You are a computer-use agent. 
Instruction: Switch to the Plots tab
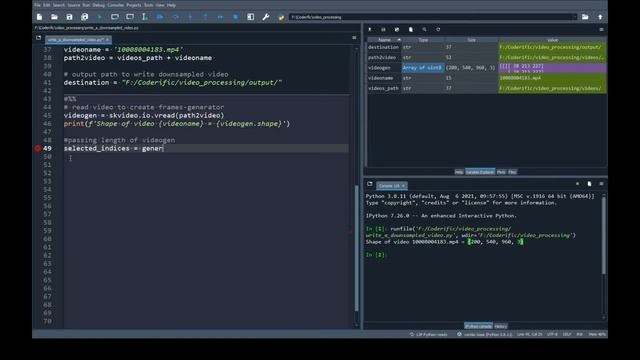501,172
